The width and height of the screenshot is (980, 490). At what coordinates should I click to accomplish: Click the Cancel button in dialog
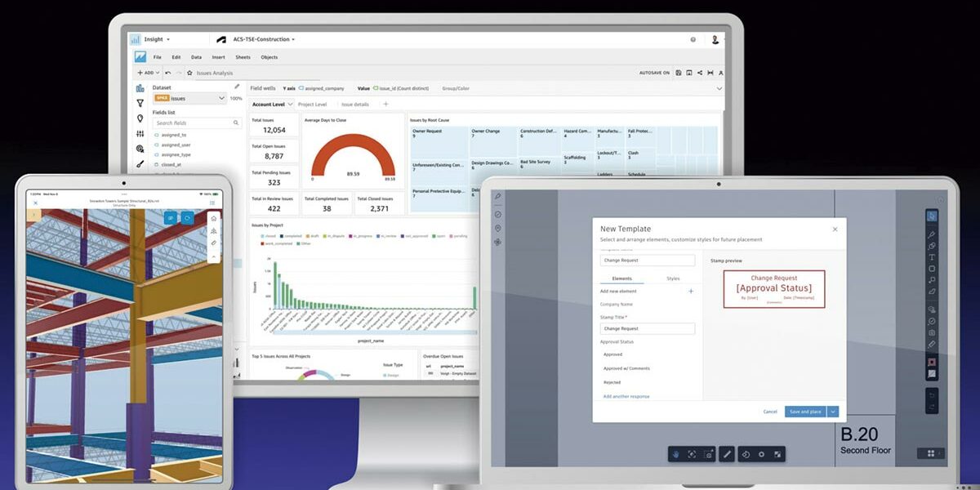[770, 412]
